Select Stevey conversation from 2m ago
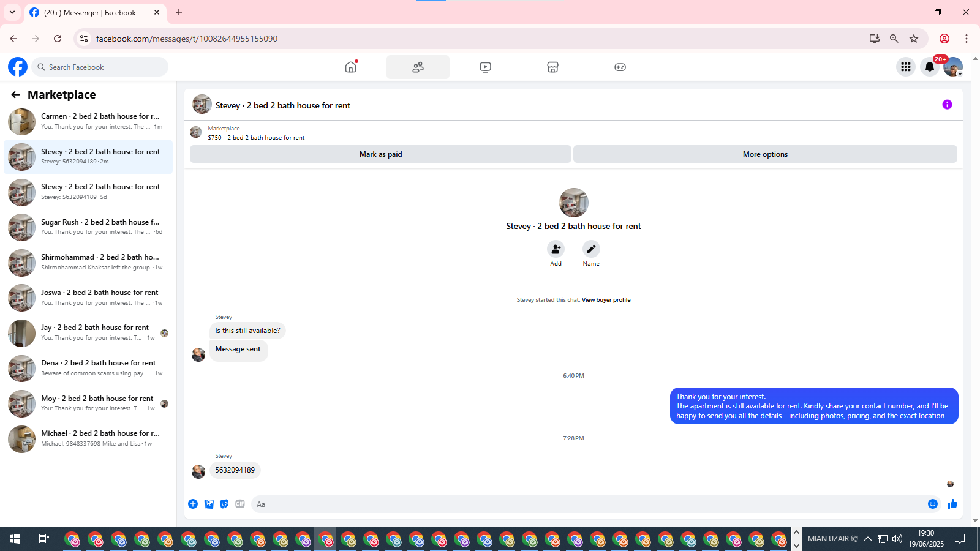The width and height of the screenshot is (980, 551). [88, 157]
